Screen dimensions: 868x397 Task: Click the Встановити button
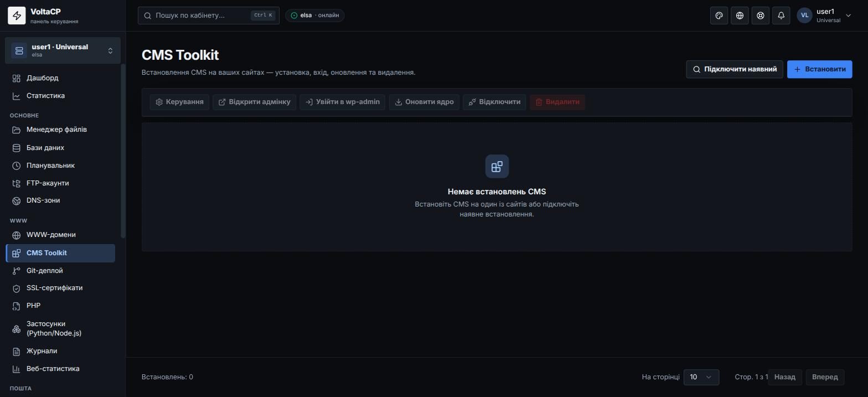click(x=819, y=69)
